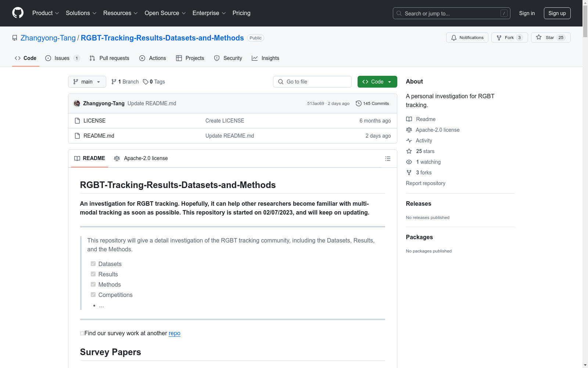This screenshot has height=368, width=588.
Task: Click the Fork icon button
Action: pos(499,38)
